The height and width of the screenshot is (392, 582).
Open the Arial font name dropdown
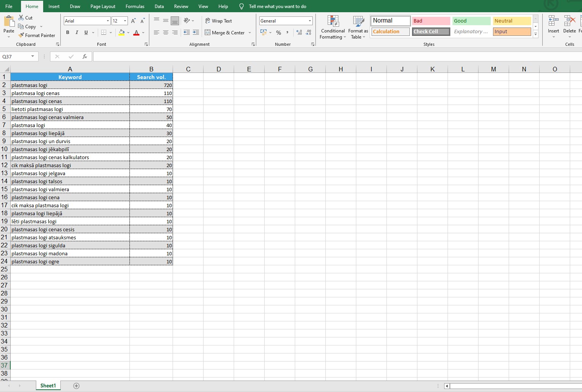(x=108, y=21)
